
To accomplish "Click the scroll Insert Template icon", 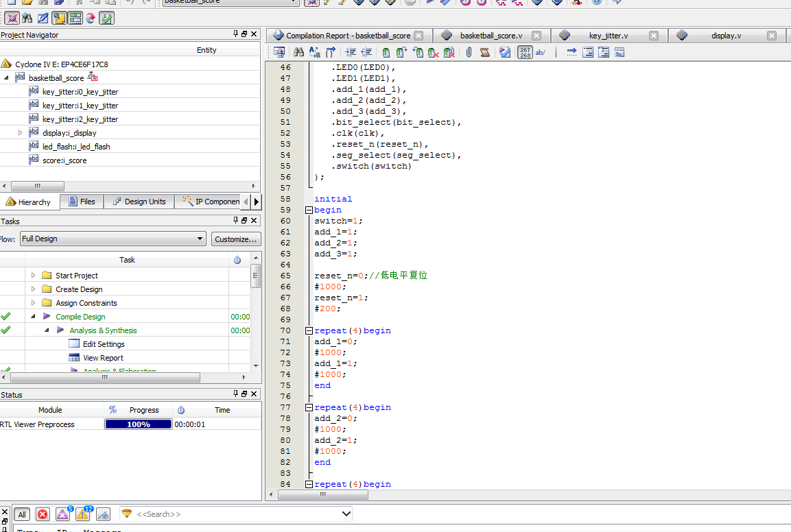I will pyautogui.click(x=485, y=52).
